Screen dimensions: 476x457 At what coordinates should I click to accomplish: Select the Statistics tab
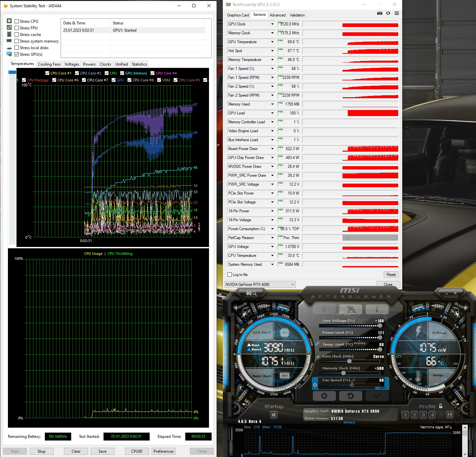pos(139,64)
